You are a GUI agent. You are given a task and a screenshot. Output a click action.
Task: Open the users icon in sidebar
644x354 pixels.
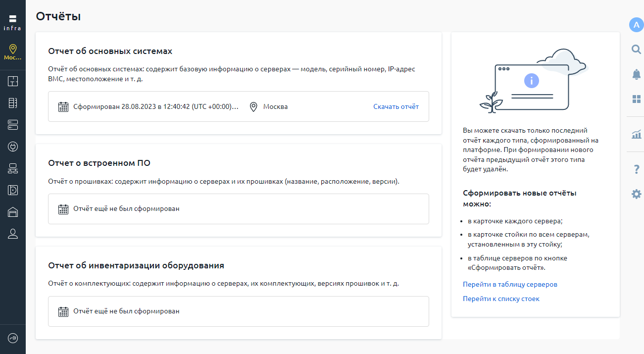tap(13, 234)
